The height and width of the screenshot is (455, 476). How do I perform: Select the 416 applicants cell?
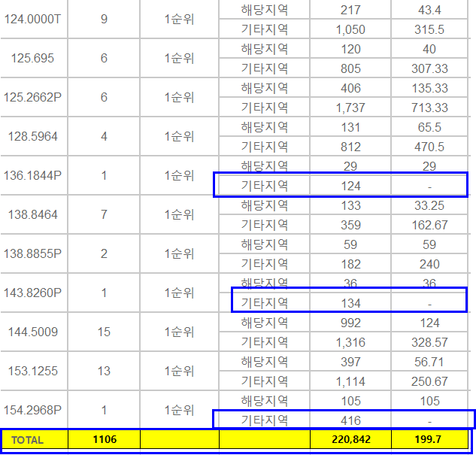350,420
